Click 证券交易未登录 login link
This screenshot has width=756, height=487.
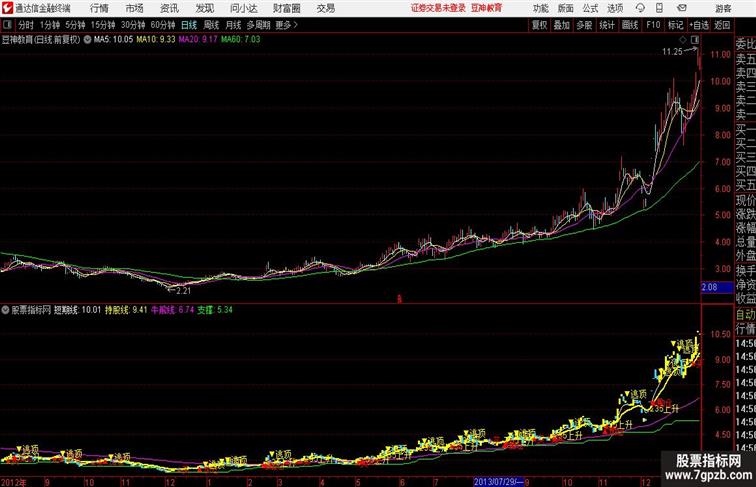(x=438, y=8)
